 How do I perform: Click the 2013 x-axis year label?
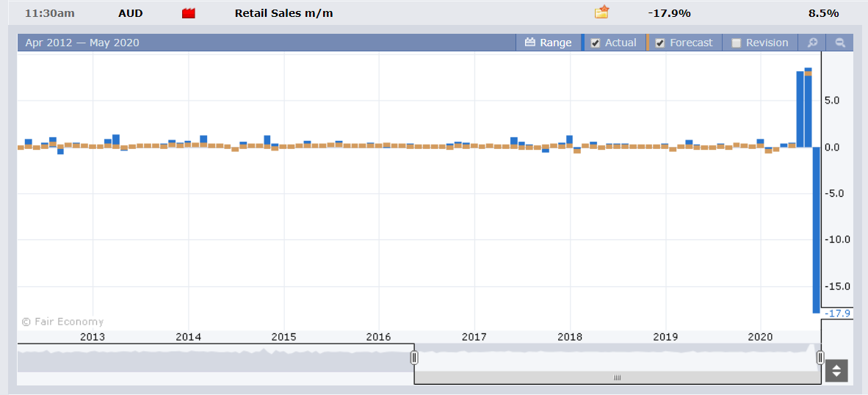tap(93, 337)
